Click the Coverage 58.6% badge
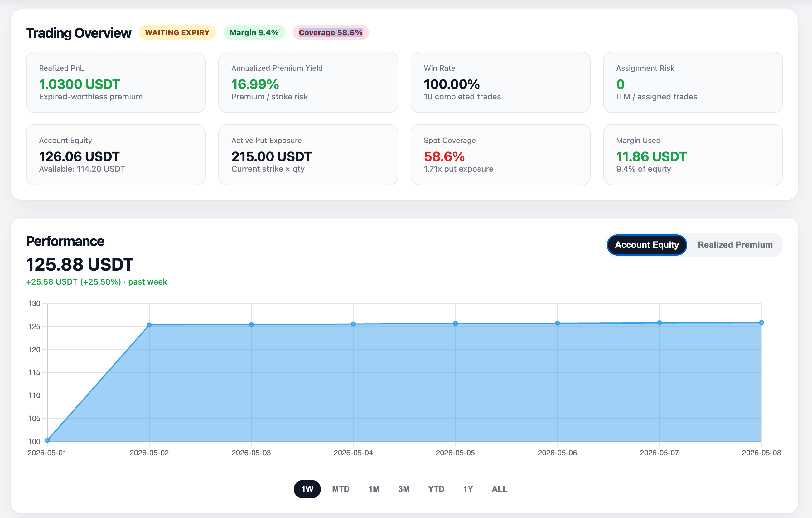This screenshot has height=518, width=812. point(331,33)
